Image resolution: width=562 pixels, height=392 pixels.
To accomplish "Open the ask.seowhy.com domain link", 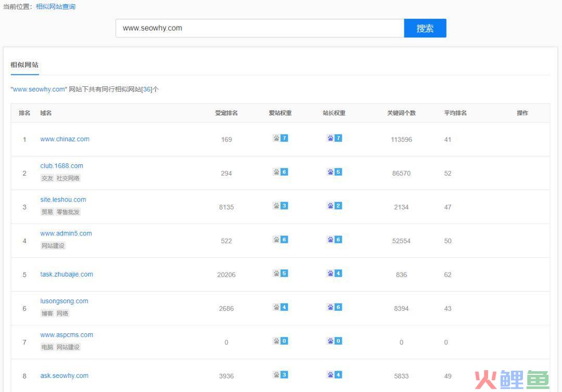I will [x=64, y=375].
